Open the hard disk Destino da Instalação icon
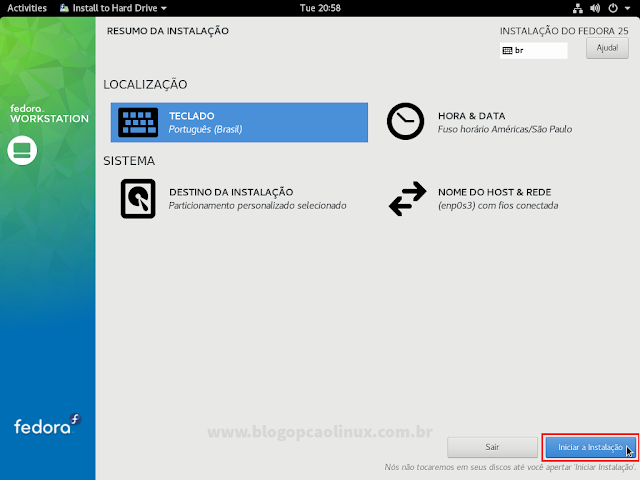 [138, 199]
